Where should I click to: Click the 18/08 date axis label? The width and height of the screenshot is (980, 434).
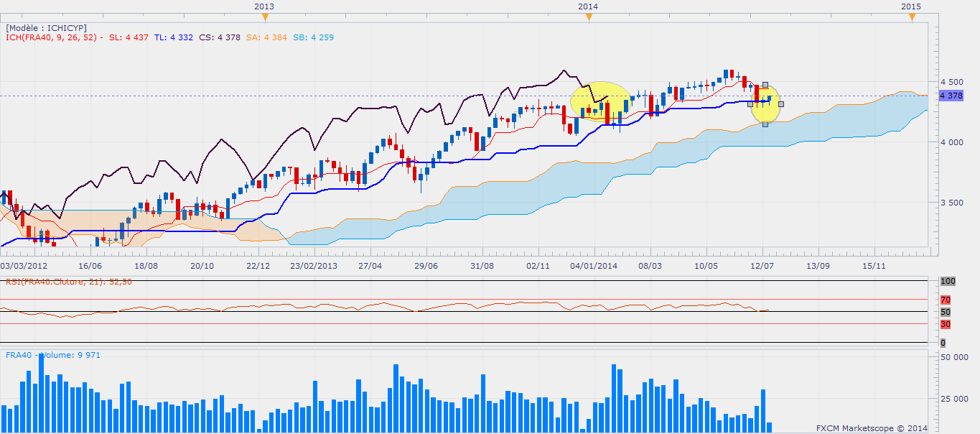click(x=146, y=265)
